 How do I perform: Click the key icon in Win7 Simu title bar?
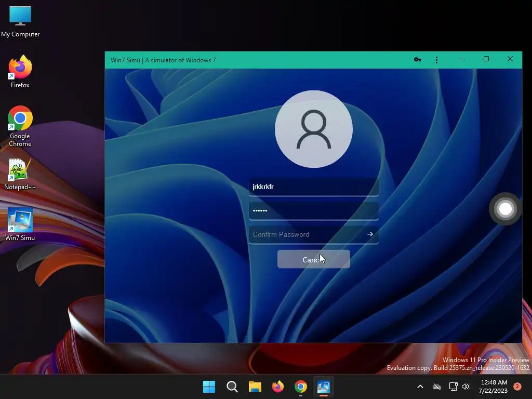418,60
